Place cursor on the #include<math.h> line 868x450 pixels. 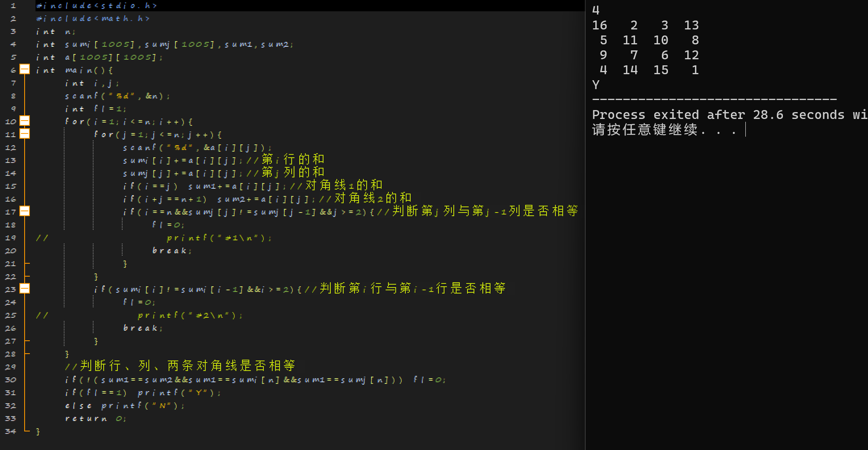pos(93,19)
